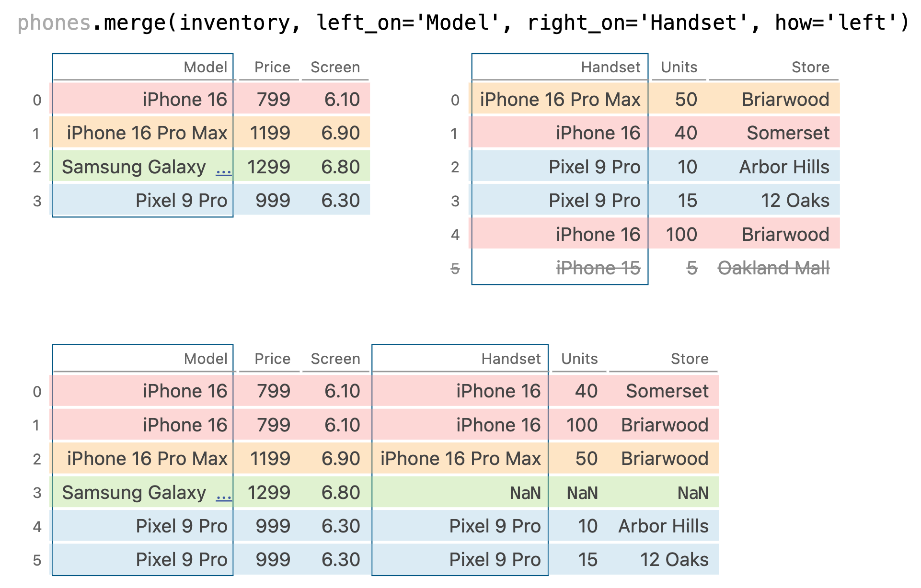Click the struck-through Oakland Mall cell

point(773,268)
